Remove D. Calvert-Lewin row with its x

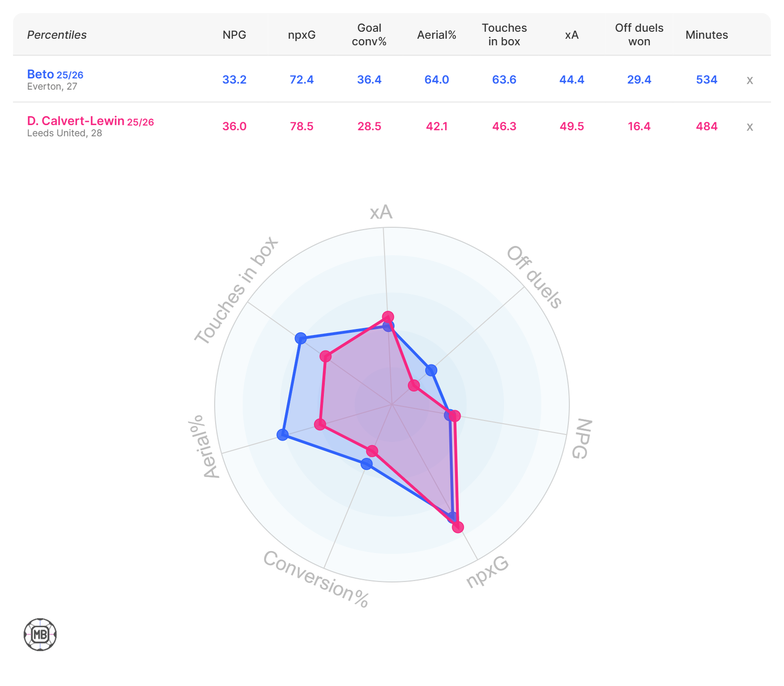click(x=749, y=127)
